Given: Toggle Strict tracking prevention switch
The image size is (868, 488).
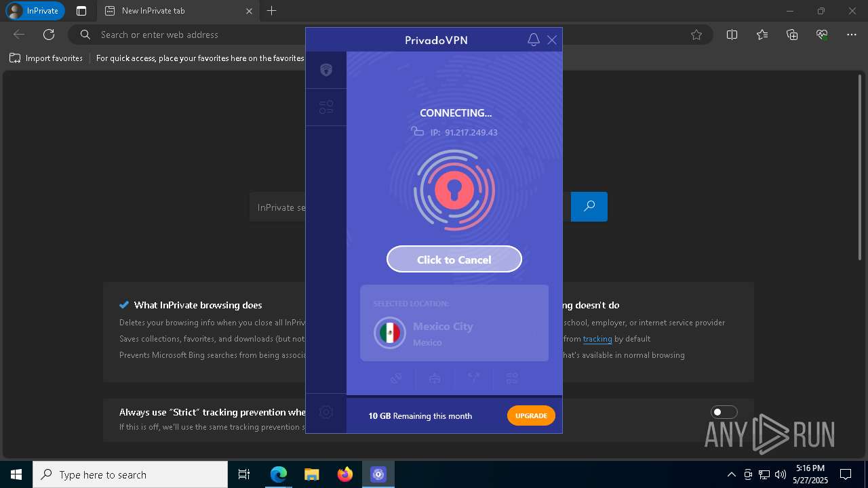Looking at the screenshot, I should pyautogui.click(x=724, y=412).
